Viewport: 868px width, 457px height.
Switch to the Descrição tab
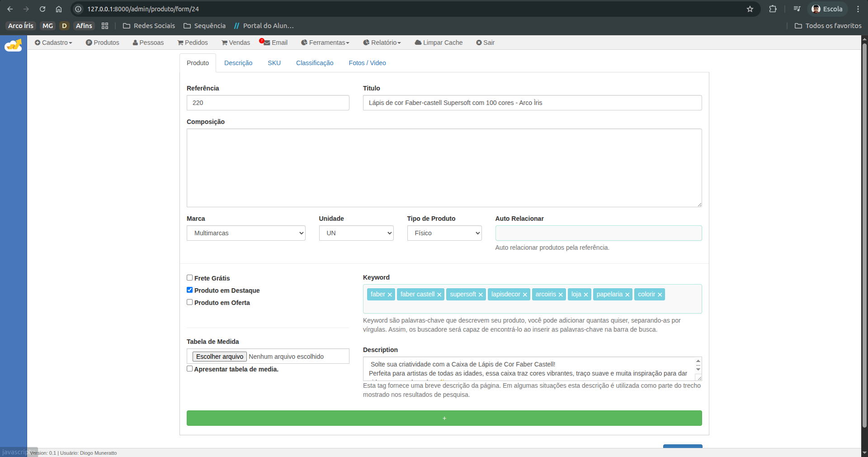click(238, 63)
